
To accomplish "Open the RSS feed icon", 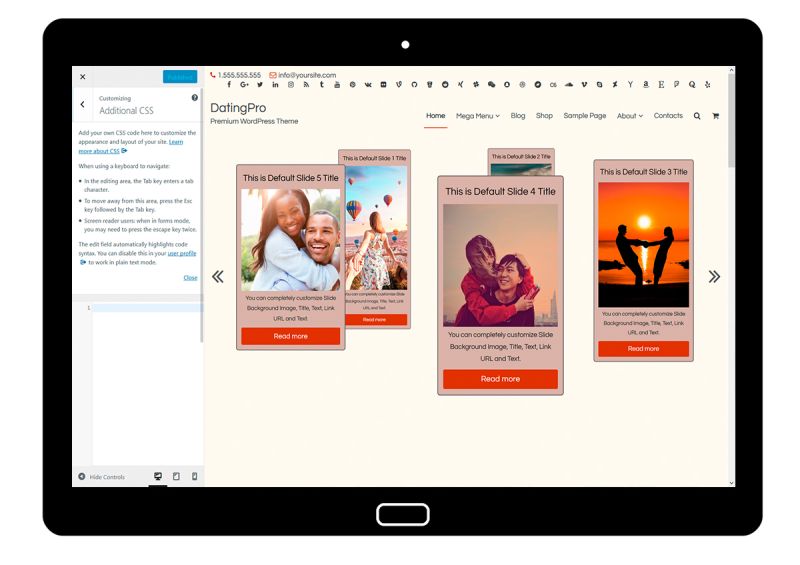I will pyautogui.click(x=306, y=85).
